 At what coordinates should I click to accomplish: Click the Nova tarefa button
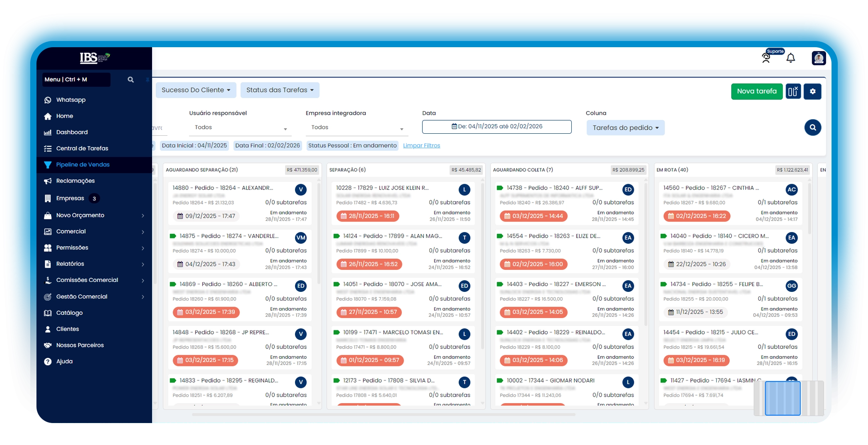tap(757, 91)
